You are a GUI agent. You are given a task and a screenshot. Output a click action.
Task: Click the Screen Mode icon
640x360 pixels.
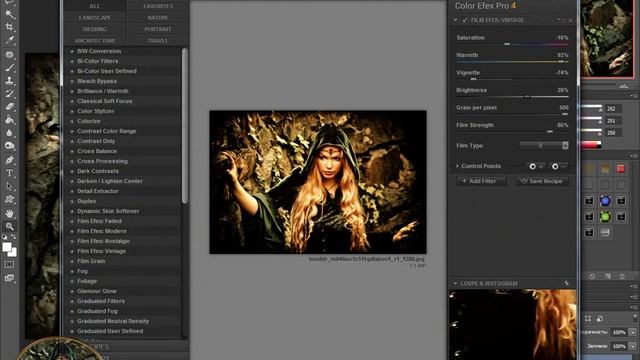[x=9, y=278]
